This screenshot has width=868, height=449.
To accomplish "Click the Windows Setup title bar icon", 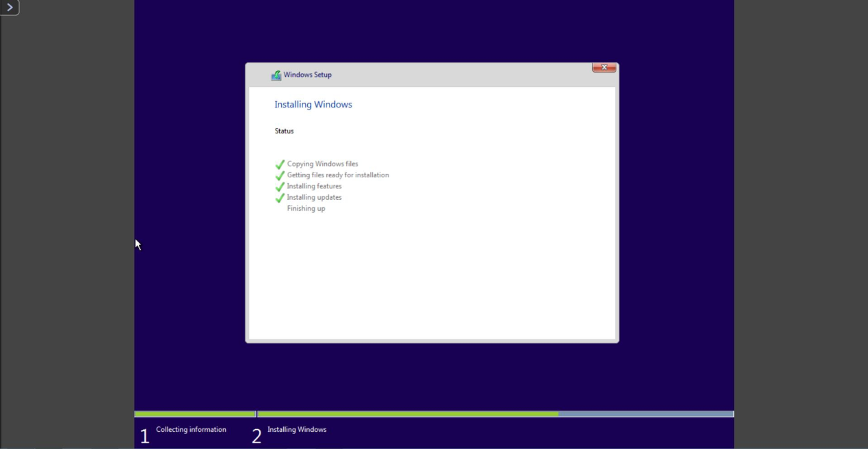I will [276, 75].
